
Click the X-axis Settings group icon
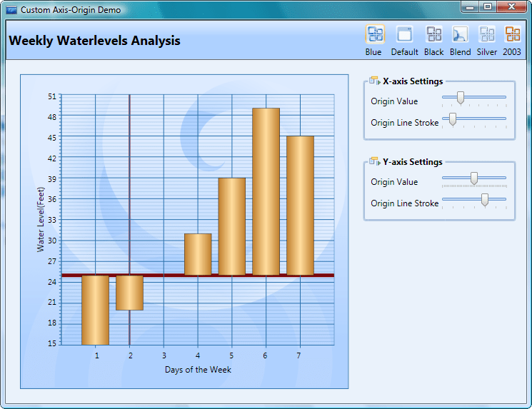pyautogui.click(x=375, y=81)
